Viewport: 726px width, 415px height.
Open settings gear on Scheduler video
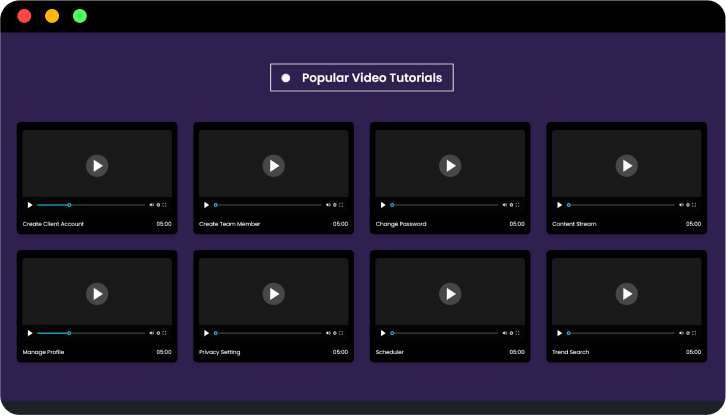coord(511,333)
